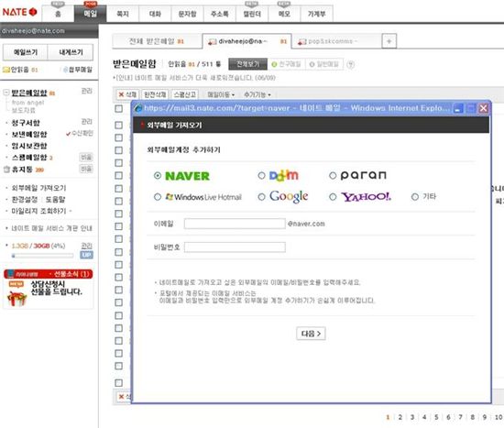This screenshot has height=428, width=504.
Task: Open the 휴지통 trash folder
Action: click(22, 170)
